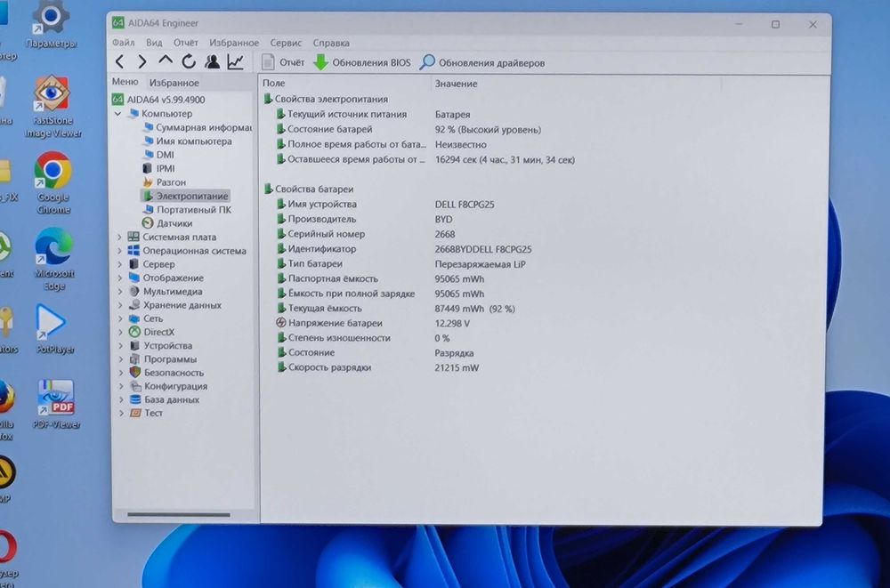Click the Тест tree icon

pyautogui.click(x=135, y=413)
